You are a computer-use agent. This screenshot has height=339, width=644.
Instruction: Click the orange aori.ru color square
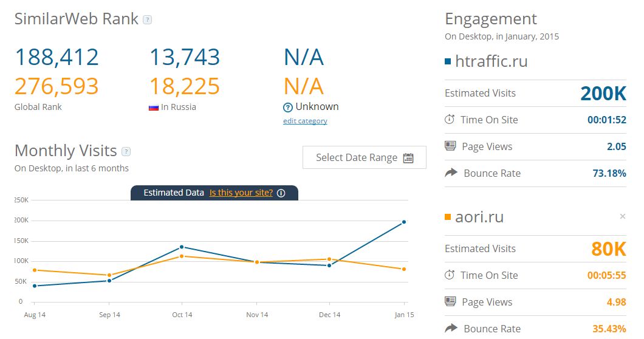pyautogui.click(x=448, y=217)
